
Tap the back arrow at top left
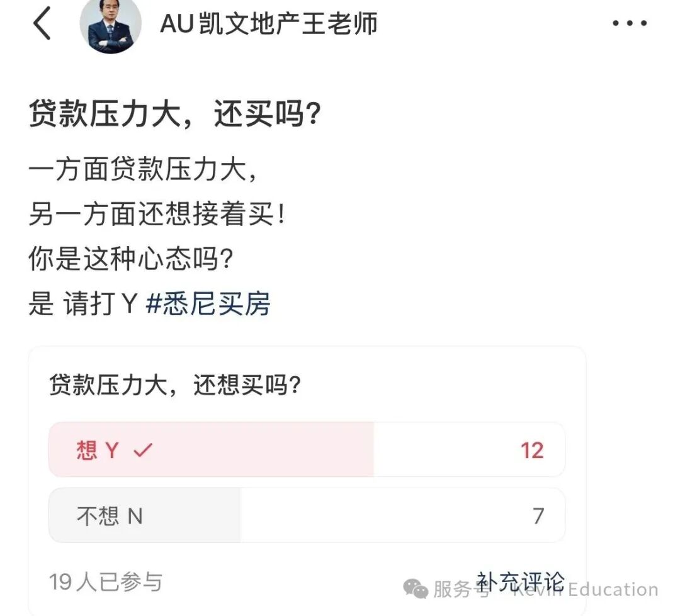[42, 23]
